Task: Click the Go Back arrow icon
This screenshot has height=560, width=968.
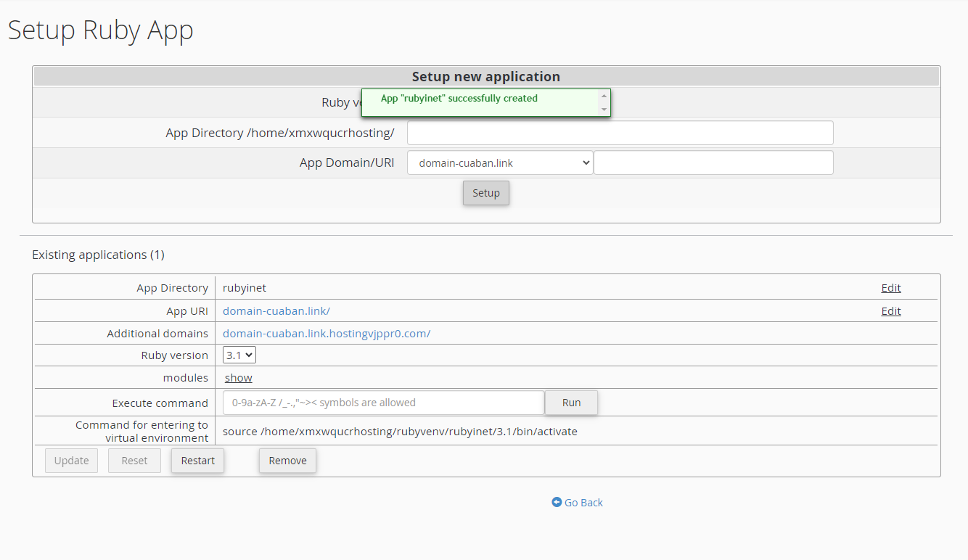Action: pyautogui.click(x=557, y=502)
